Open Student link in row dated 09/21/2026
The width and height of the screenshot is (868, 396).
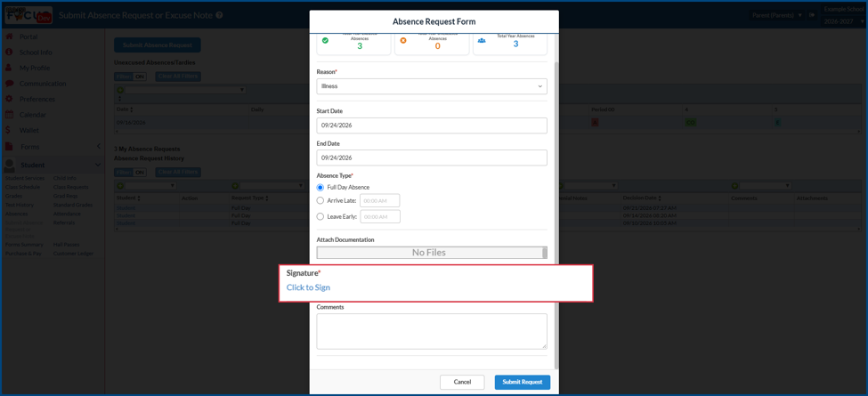click(x=126, y=207)
